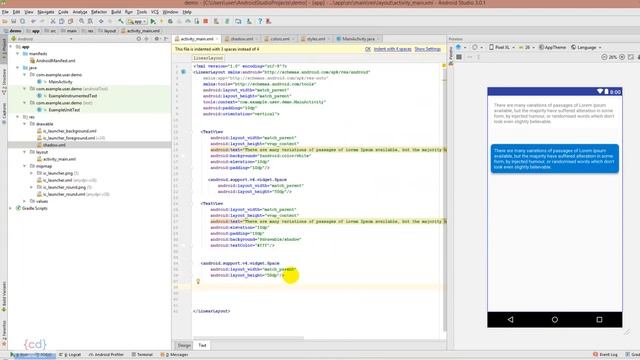Viewport: 640px width, 360px height.
Task: Run the app with green play icon
Action: (153, 21)
